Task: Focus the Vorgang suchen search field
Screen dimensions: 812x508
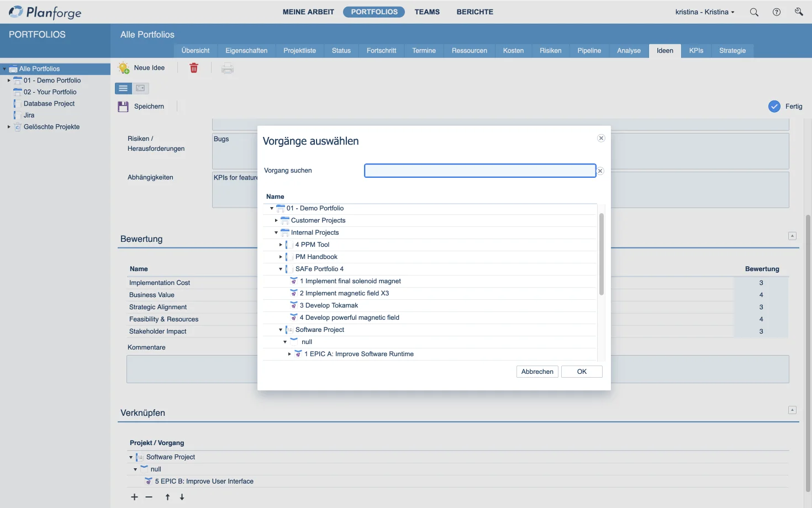Action: 479,171
